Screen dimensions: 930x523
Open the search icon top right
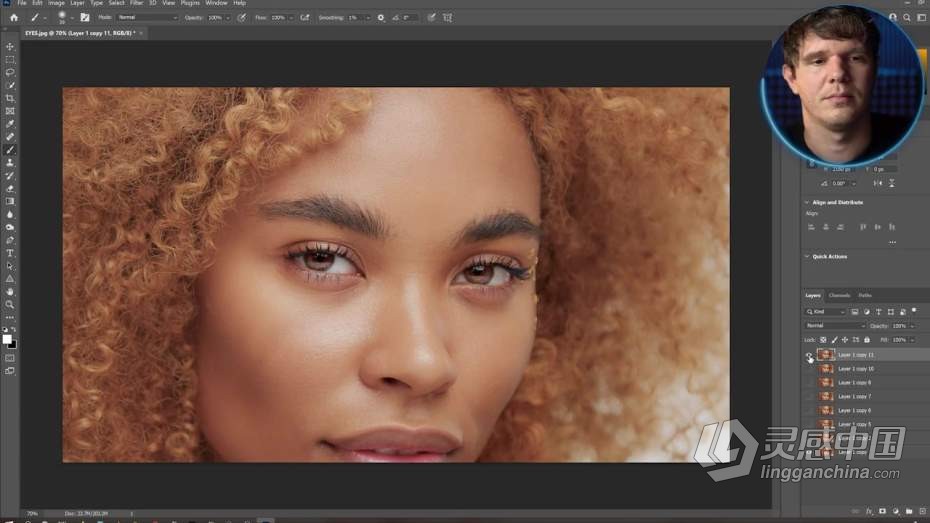[x=907, y=18]
